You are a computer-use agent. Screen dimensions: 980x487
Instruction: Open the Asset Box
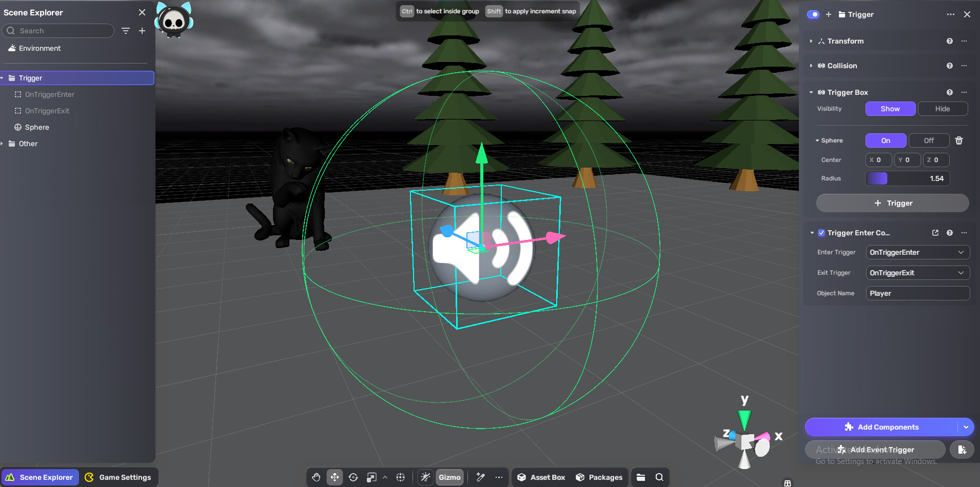click(541, 477)
